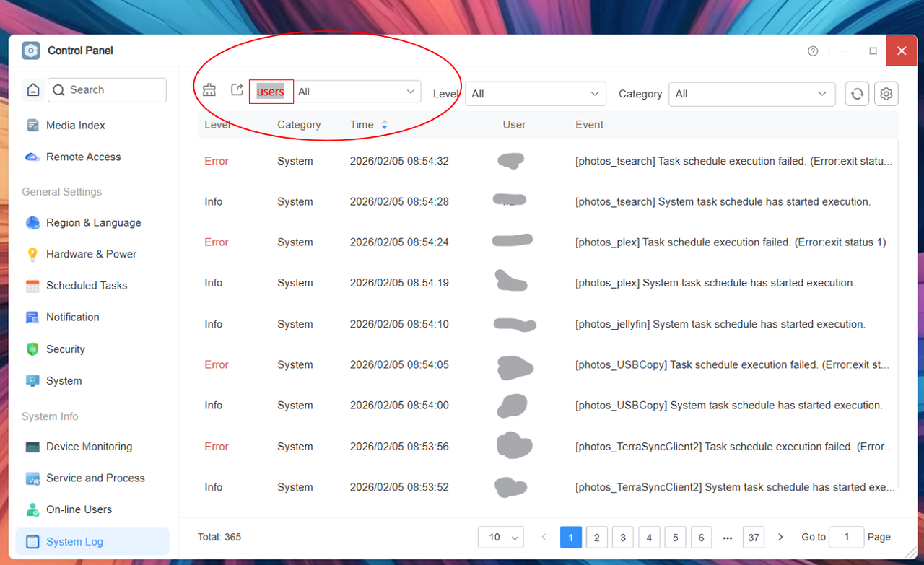The height and width of the screenshot is (565, 924).
Task: Go to page 2 of logs
Action: [x=596, y=537]
